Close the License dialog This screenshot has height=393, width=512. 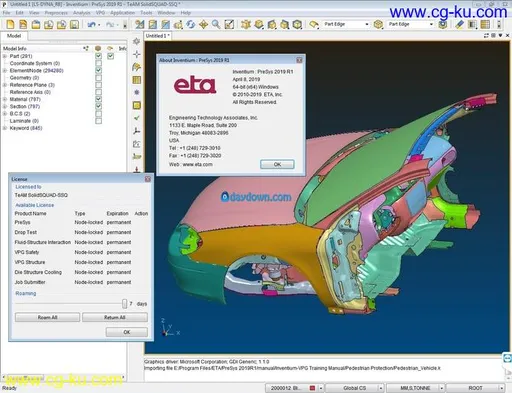coord(148,179)
